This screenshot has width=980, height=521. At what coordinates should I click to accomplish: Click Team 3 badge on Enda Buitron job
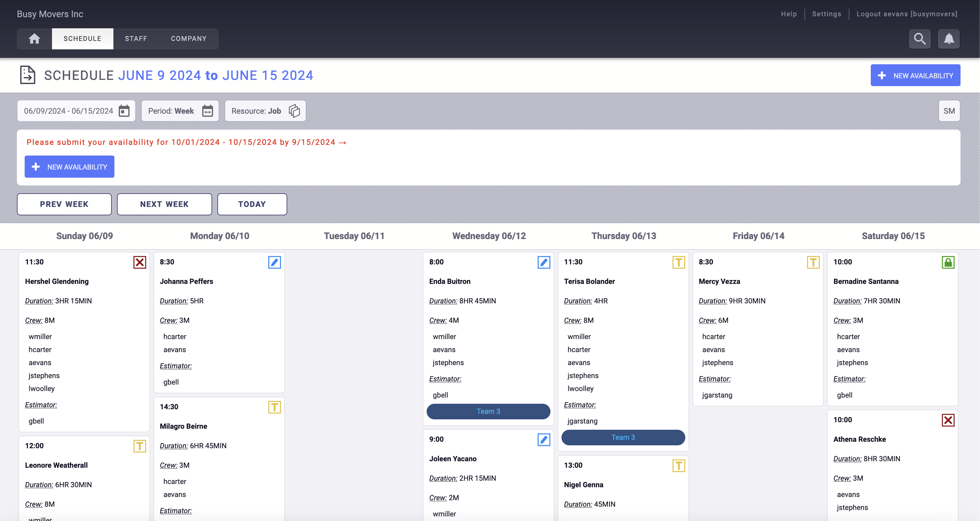[488, 411]
